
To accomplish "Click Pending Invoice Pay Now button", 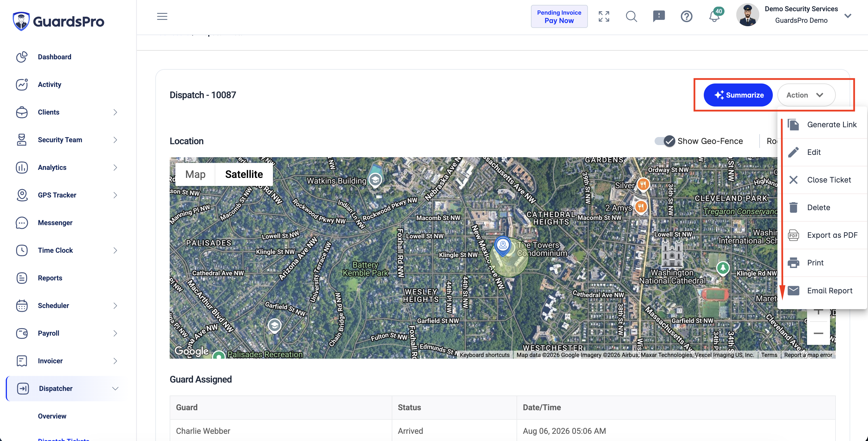I will (x=559, y=16).
